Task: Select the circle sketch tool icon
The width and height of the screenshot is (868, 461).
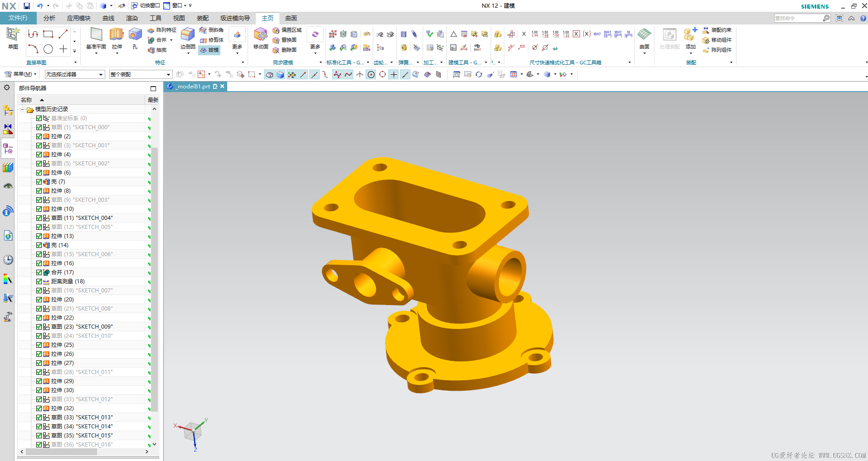Action: click(48, 49)
